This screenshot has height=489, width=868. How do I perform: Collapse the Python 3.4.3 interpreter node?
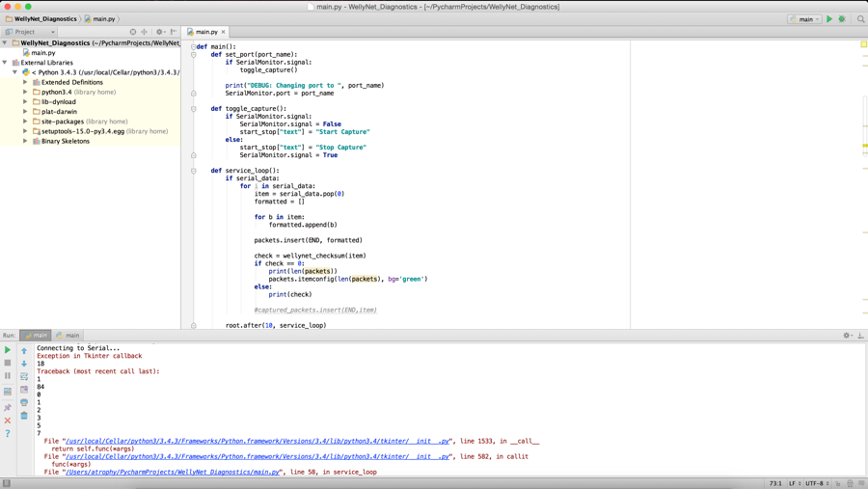14,72
